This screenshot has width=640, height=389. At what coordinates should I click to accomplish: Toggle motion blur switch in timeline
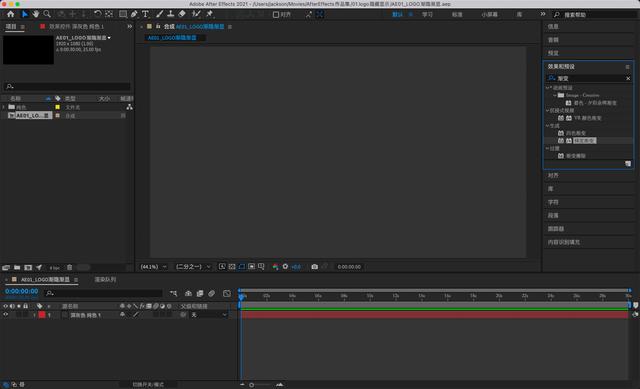tap(211, 293)
